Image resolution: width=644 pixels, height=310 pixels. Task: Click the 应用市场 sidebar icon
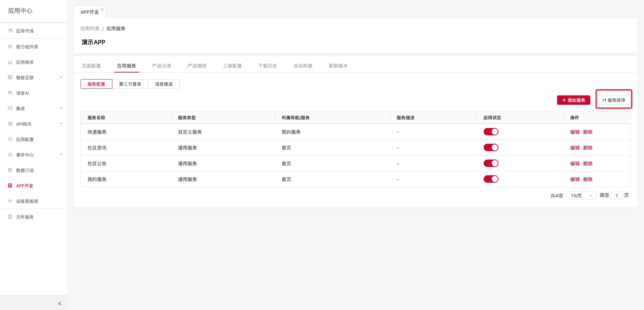coord(10,31)
